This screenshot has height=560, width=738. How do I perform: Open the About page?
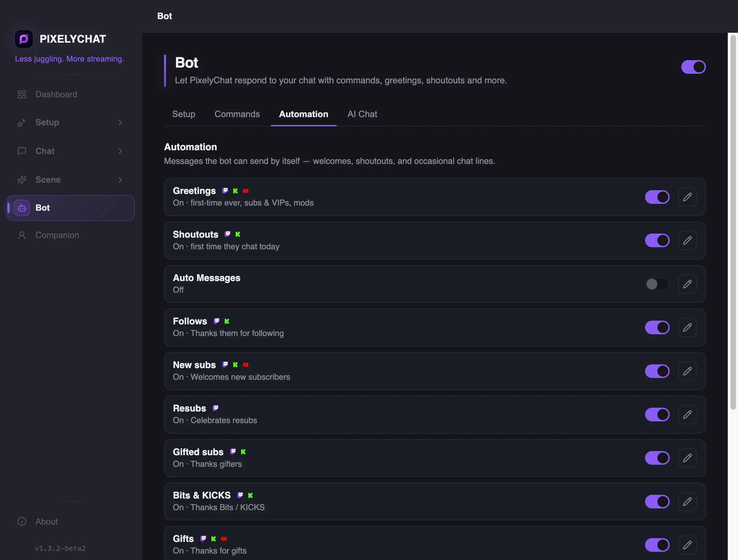pyautogui.click(x=71, y=521)
